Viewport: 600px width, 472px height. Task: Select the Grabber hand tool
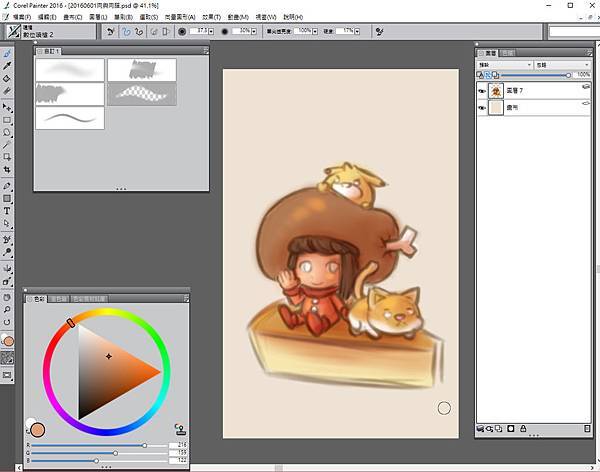7,297
